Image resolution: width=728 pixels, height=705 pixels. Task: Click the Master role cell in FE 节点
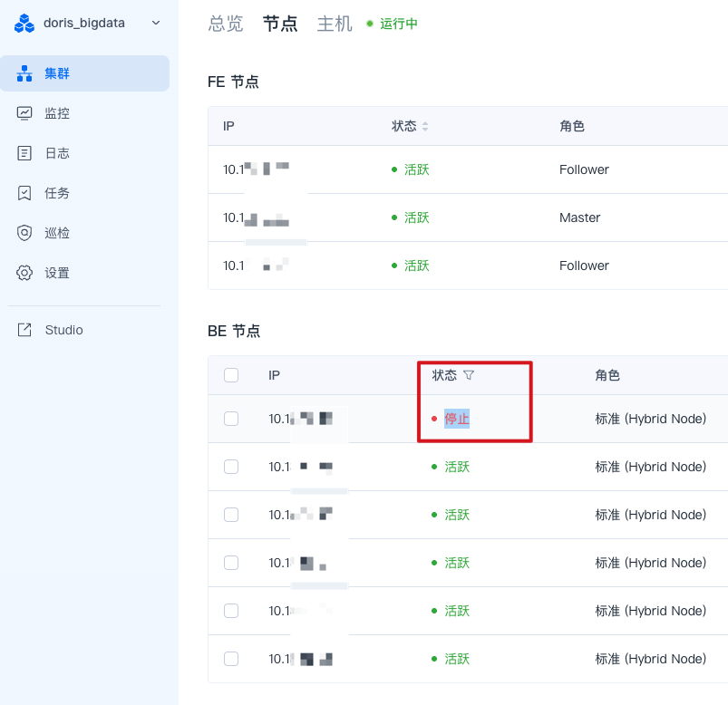tap(580, 217)
